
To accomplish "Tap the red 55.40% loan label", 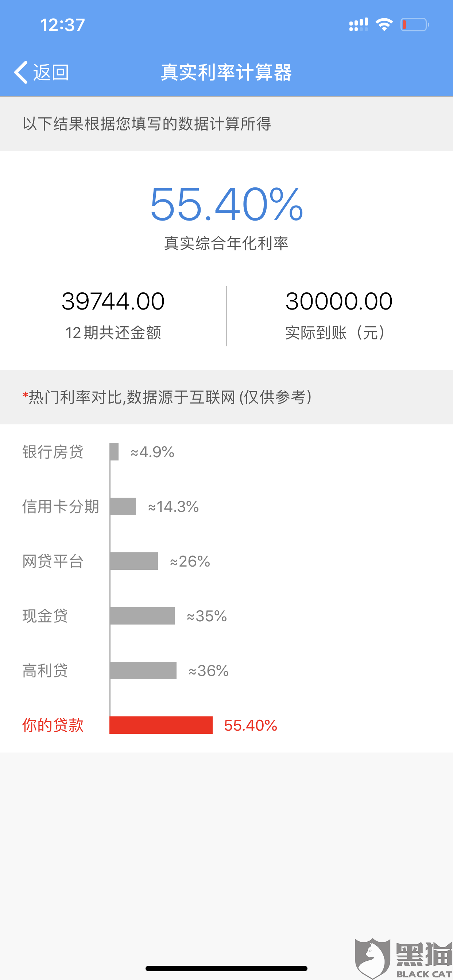I will [x=251, y=726].
